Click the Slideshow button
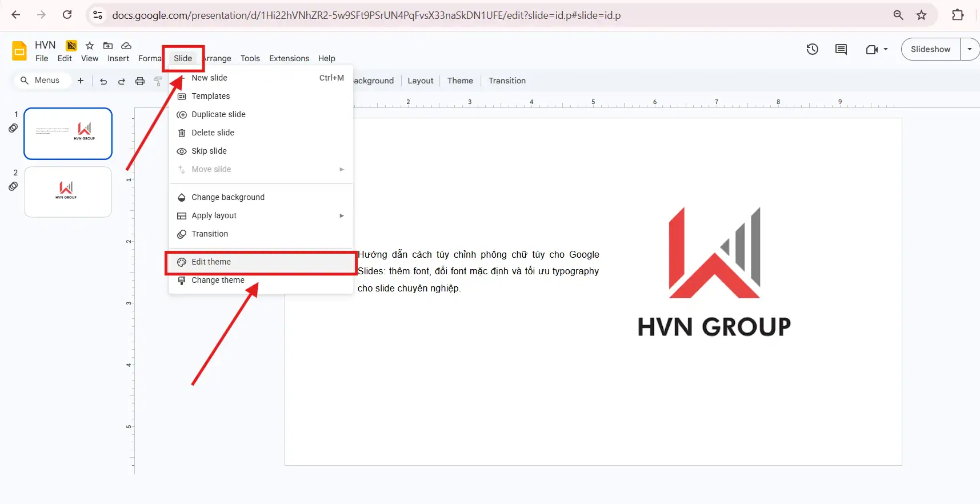 click(x=930, y=49)
